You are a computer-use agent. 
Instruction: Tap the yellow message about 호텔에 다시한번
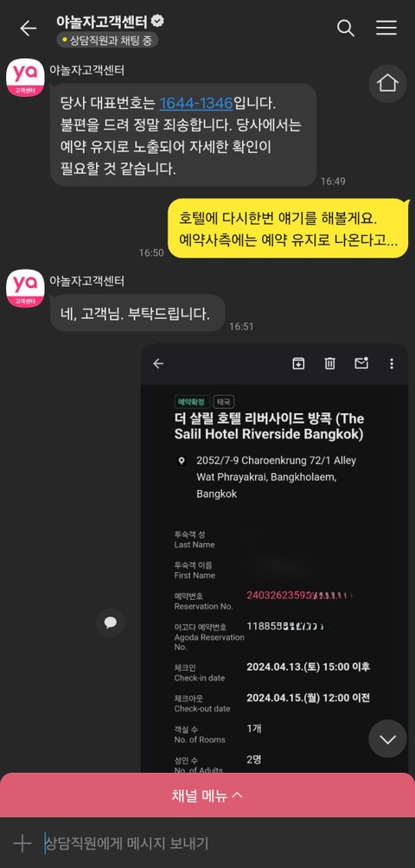[x=288, y=228]
